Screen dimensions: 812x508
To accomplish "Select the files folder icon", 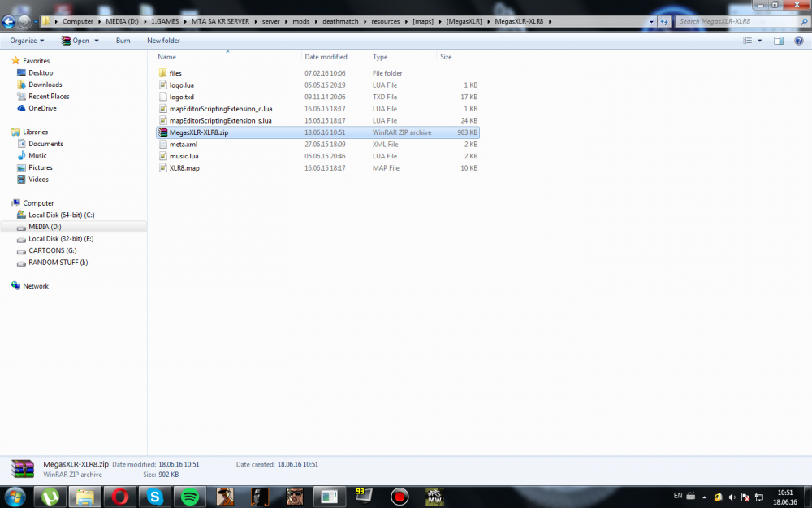I will point(162,73).
